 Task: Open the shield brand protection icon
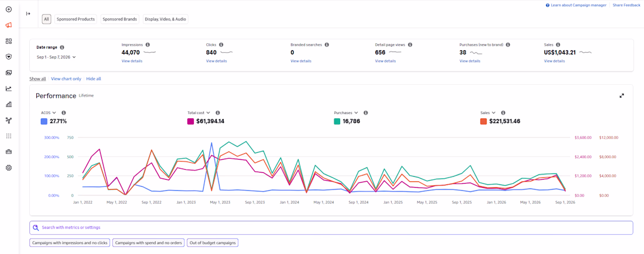pyautogui.click(x=9, y=57)
